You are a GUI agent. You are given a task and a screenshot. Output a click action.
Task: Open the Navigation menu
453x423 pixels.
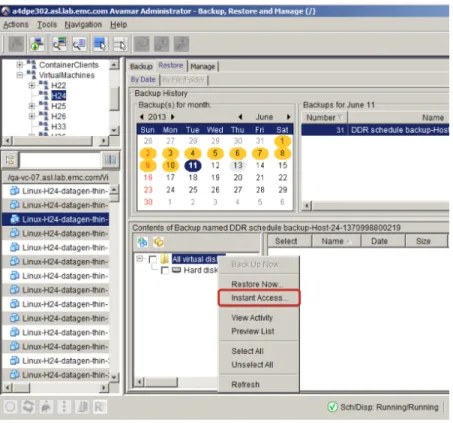point(83,24)
